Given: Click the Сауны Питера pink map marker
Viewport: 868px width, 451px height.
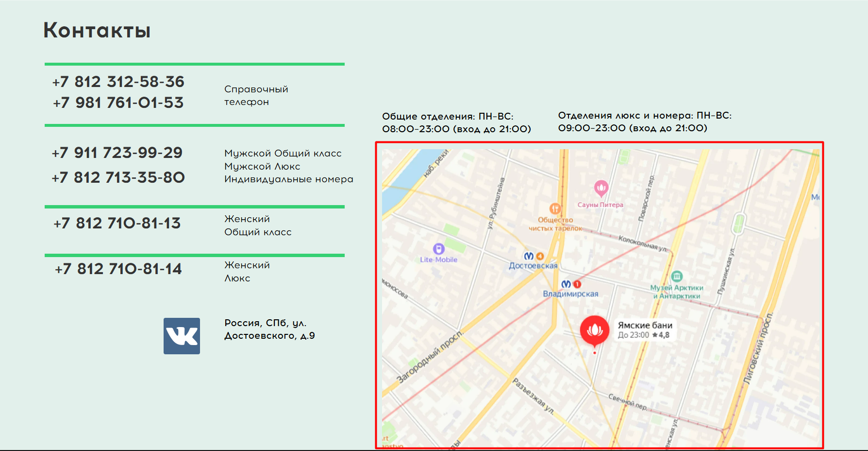Looking at the screenshot, I should pyautogui.click(x=601, y=187).
